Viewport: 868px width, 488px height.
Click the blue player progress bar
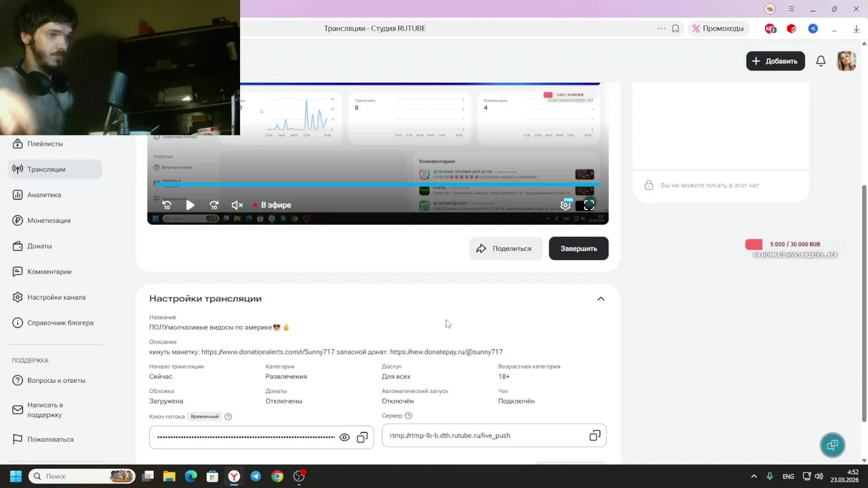[x=378, y=184]
